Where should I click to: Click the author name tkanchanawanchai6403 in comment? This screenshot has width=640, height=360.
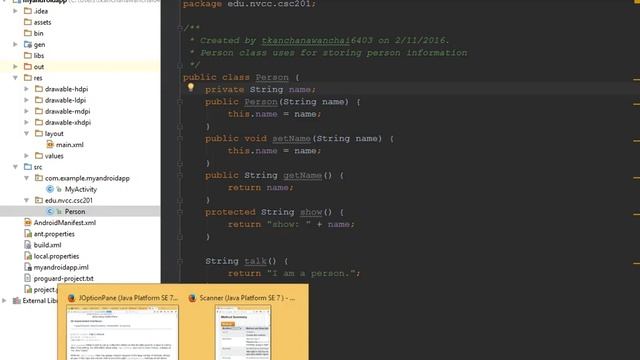pos(317,40)
